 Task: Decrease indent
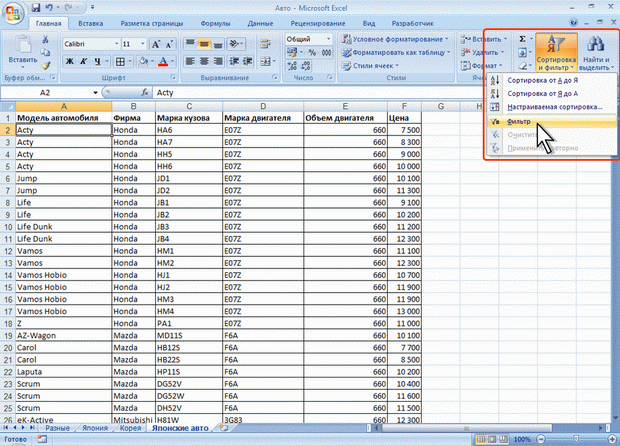coord(234,61)
